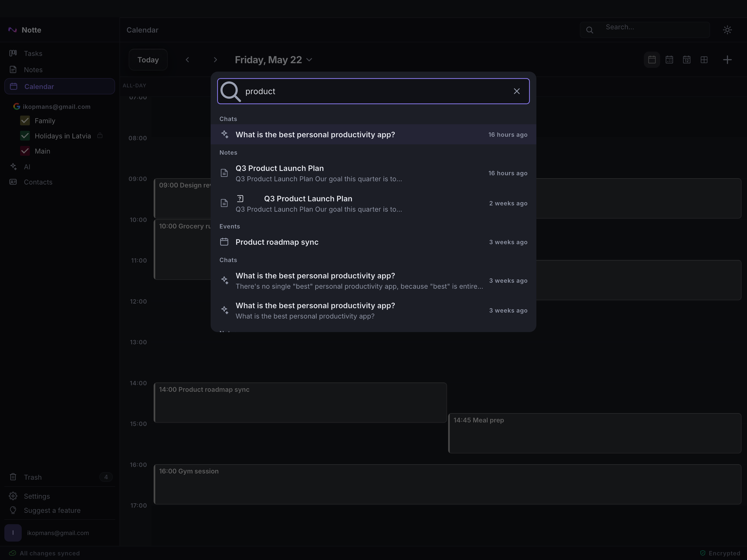
Task: Add new event with plus icon
Action: pos(727,60)
